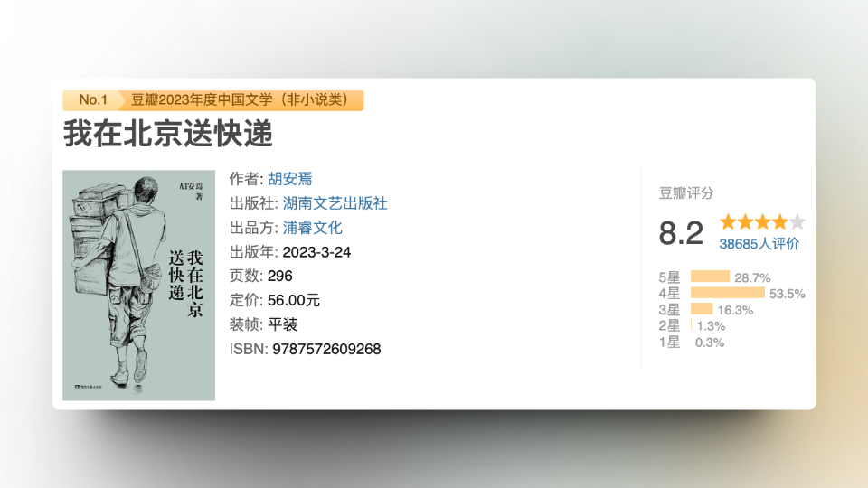Click the 3星 rating bar
Viewport: 868px width, 488px height.
click(x=702, y=309)
